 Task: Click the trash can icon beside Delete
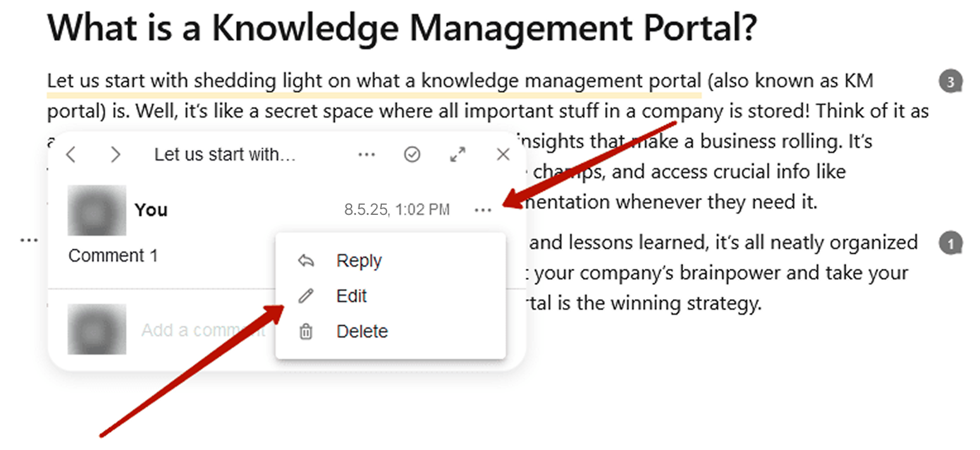(x=306, y=332)
